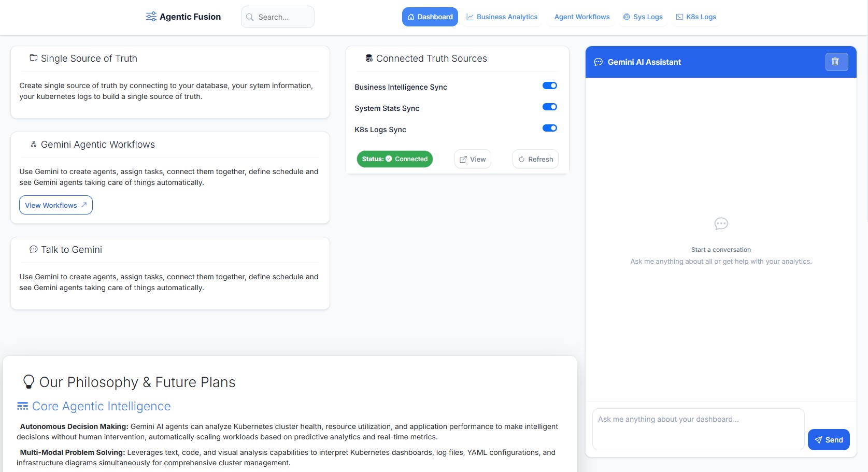
Task: Click the Agentic Fusion sliders logo icon
Action: point(151,17)
